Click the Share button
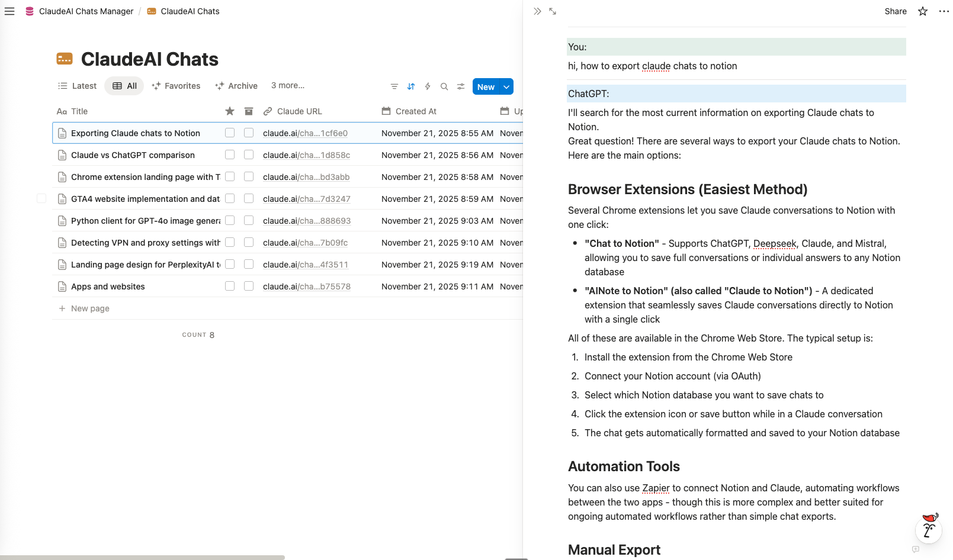The image size is (953, 560). (896, 11)
